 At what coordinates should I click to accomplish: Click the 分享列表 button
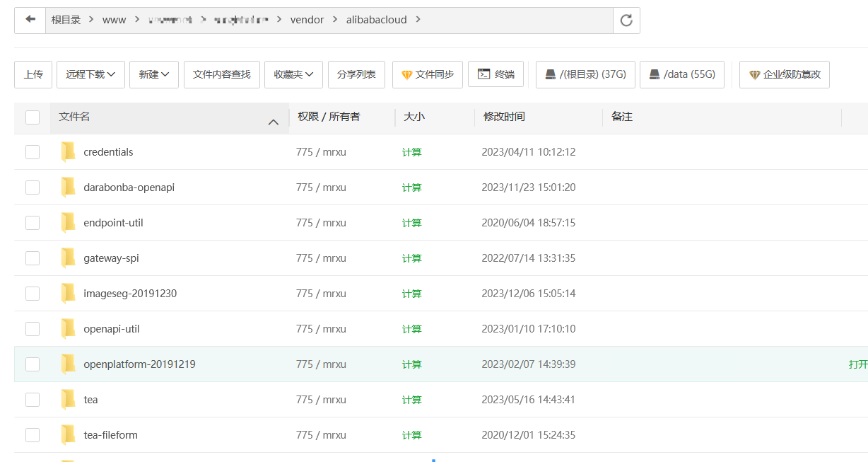(356, 74)
